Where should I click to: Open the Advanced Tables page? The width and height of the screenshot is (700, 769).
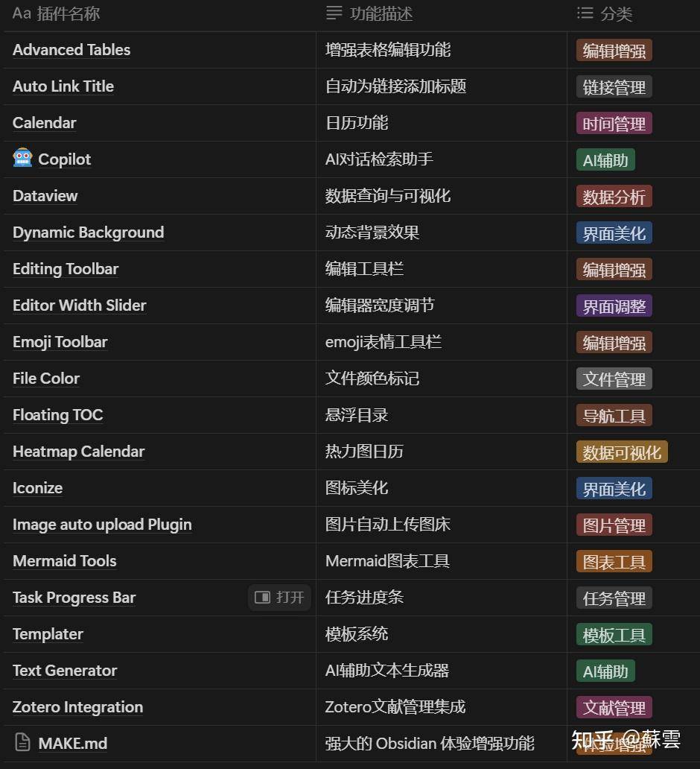(x=71, y=50)
